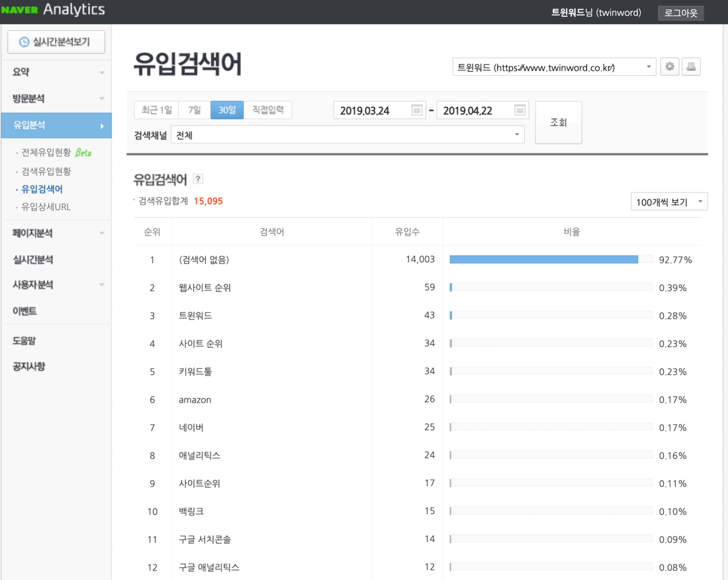Image resolution: width=728 pixels, height=580 pixels.
Task: Open 도움말 in the sidebar
Action: tap(24, 340)
